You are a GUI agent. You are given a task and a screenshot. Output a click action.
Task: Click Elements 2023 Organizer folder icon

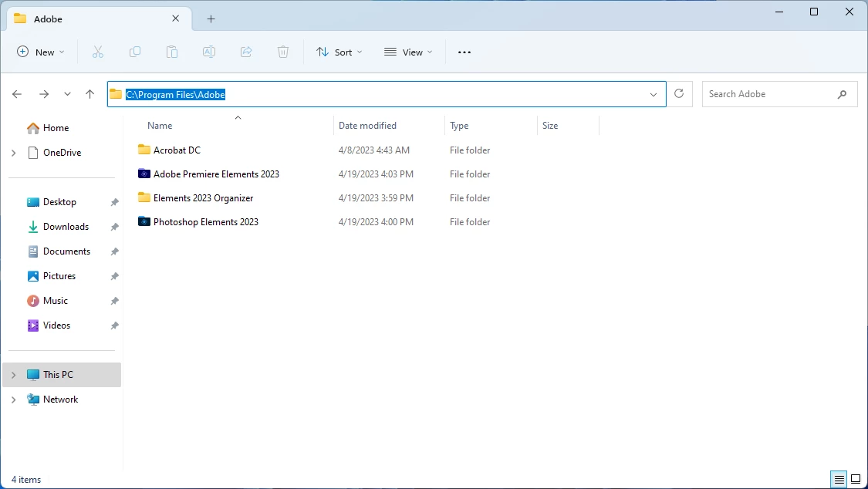(144, 197)
